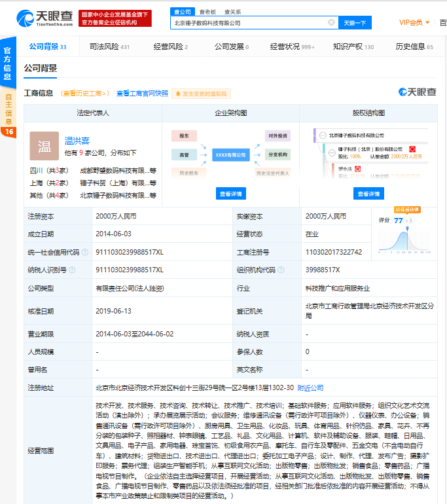
Task: Click 北京锤子数码科技有限...等 under 其他
Action: 118,196
